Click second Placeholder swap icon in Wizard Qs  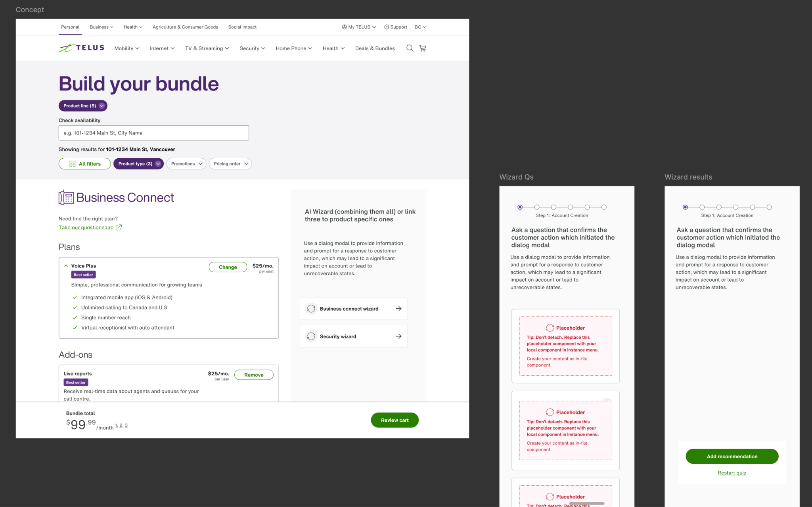550,412
